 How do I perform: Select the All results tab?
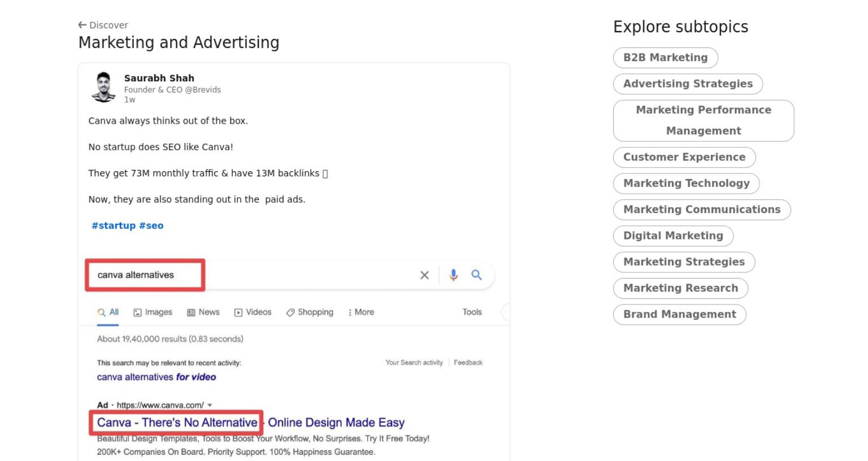(108, 312)
